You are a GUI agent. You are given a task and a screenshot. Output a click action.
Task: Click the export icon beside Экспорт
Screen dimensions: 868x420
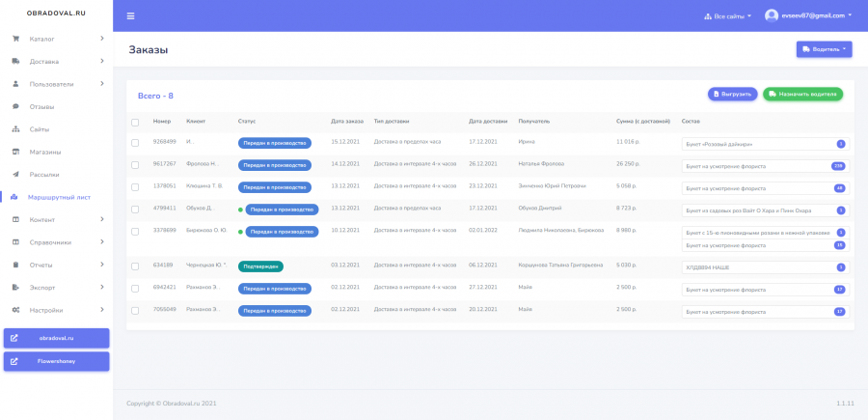[x=16, y=288]
